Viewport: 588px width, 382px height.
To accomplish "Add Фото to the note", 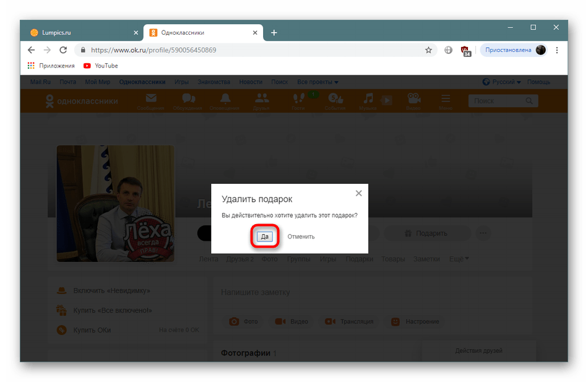I will click(x=243, y=321).
